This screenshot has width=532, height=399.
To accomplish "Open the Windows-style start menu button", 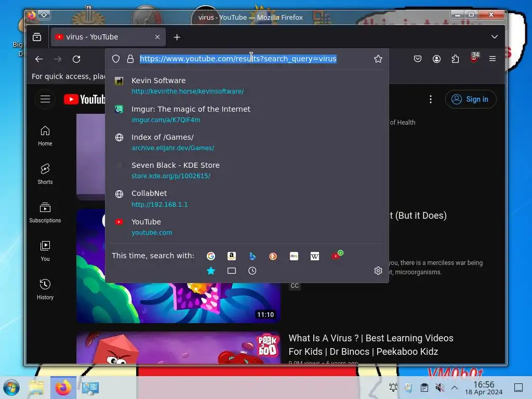I will click(x=11, y=388).
